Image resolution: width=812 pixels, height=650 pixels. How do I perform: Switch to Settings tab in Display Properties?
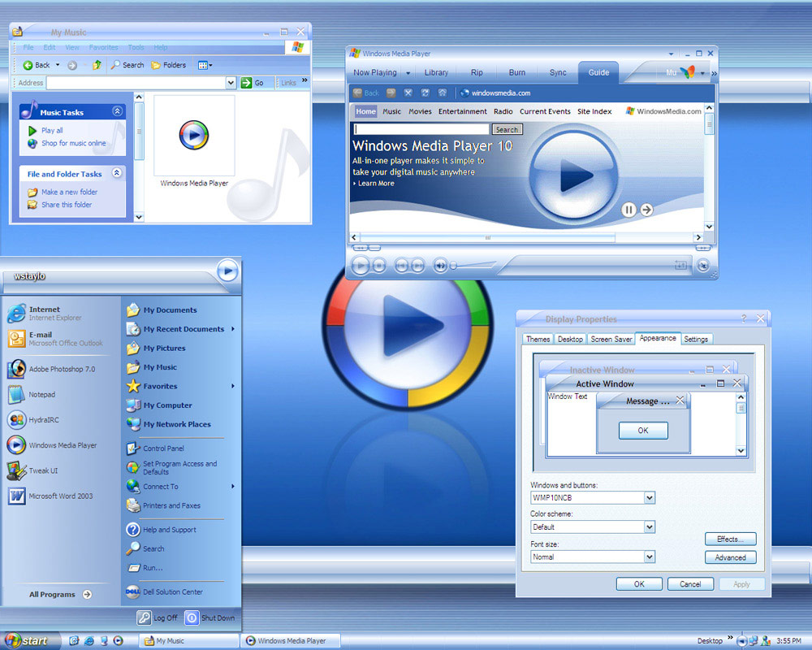(x=696, y=339)
